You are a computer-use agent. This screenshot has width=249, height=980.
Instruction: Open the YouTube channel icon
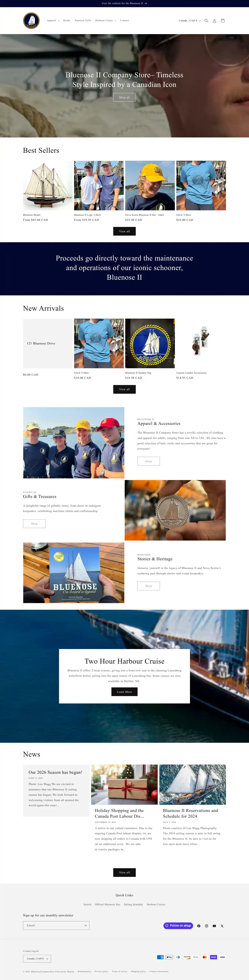pos(214,926)
